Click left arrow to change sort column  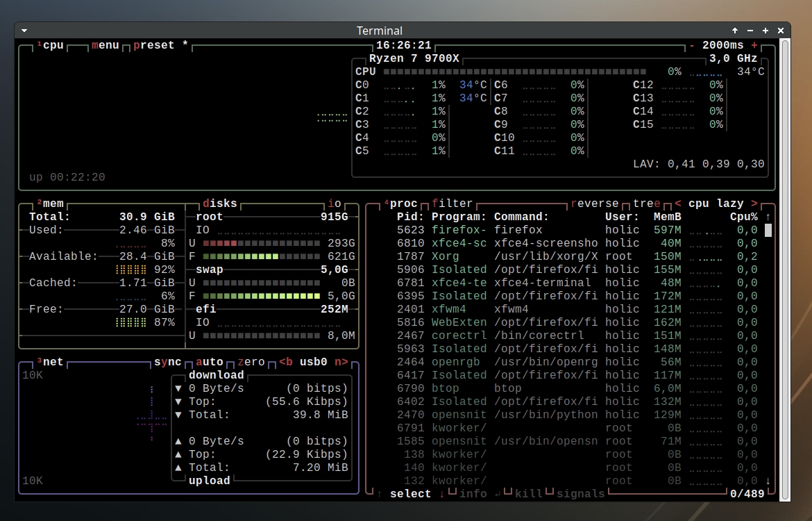pos(678,204)
